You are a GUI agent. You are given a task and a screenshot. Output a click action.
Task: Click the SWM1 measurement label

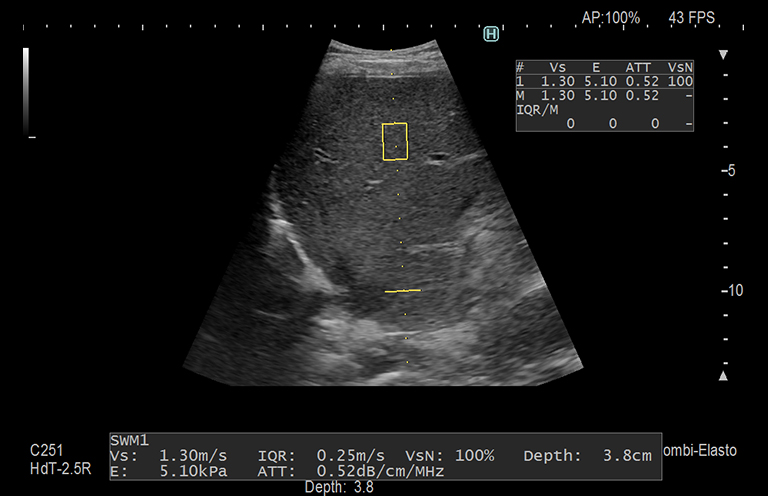click(129, 440)
